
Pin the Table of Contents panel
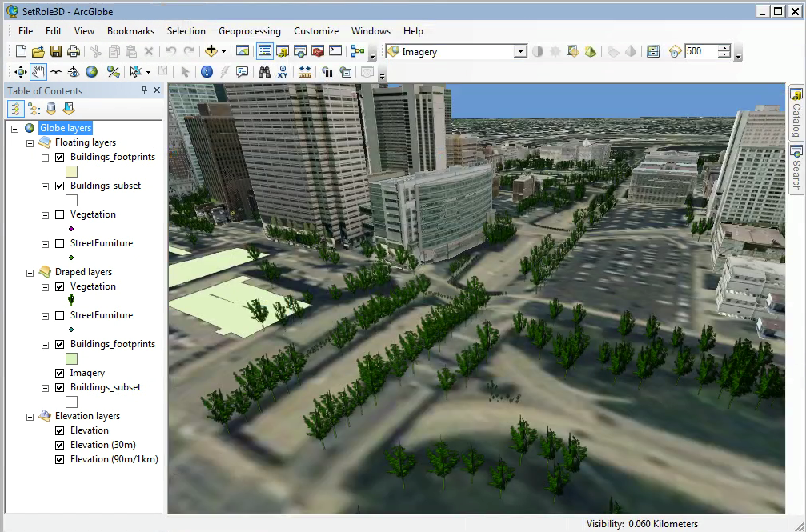click(x=142, y=90)
